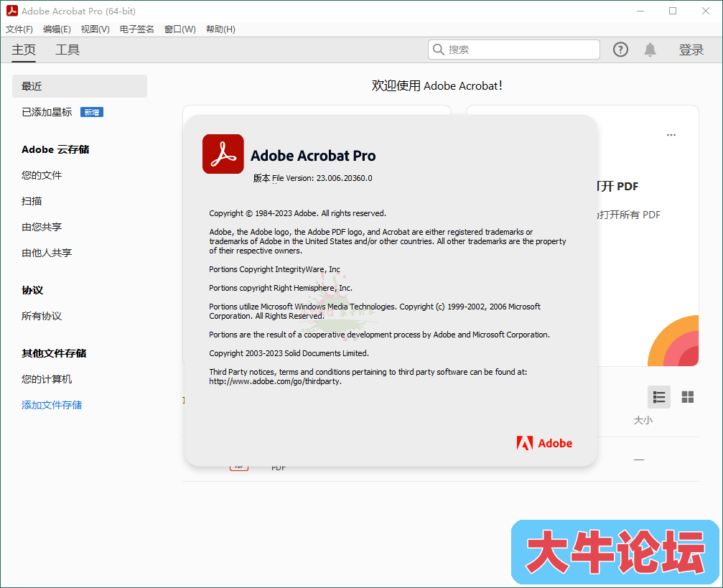
Task: Click the 搜索 search field
Action: pos(513,50)
